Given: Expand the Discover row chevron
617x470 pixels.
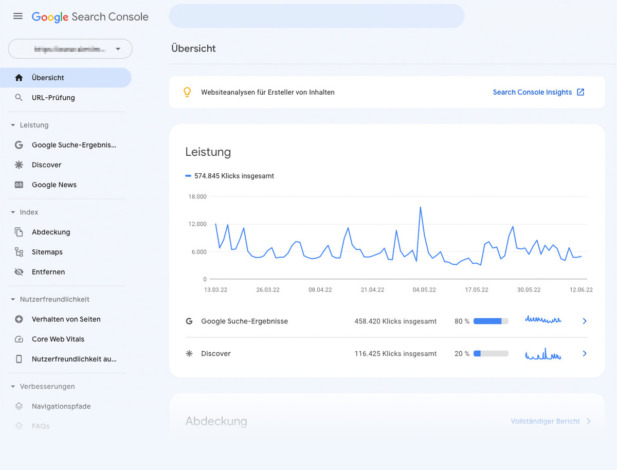Looking at the screenshot, I should point(584,353).
